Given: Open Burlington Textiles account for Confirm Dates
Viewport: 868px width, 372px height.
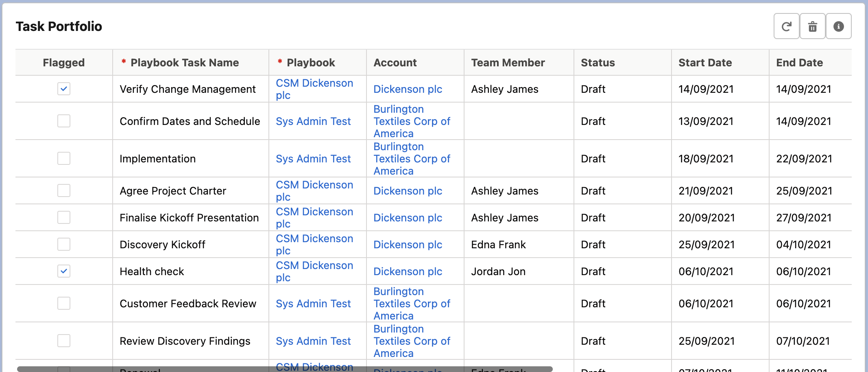Looking at the screenshot, I should click(412, 121).
